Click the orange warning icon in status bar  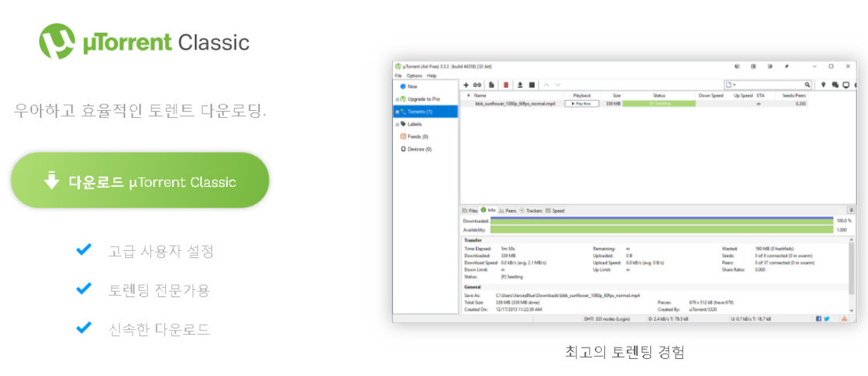tap(845, 319)
